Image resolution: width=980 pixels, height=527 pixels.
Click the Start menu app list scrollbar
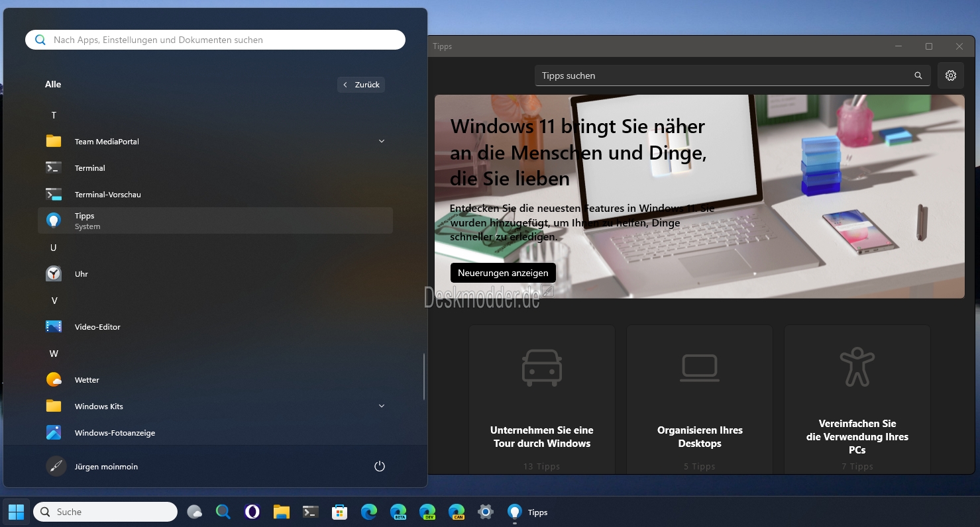pos(424,376)
